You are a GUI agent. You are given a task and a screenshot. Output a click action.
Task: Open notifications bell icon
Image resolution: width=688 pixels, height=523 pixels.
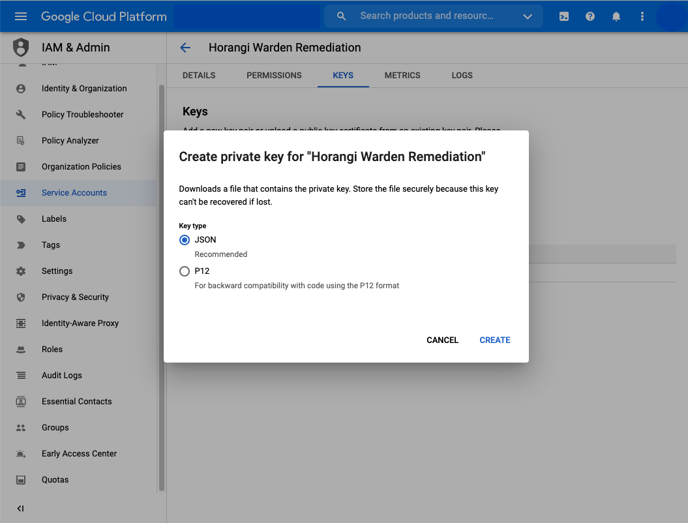(616, 17)
